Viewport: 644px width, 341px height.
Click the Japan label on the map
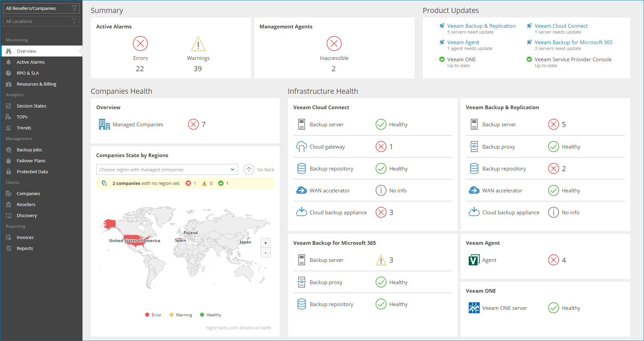245,242
